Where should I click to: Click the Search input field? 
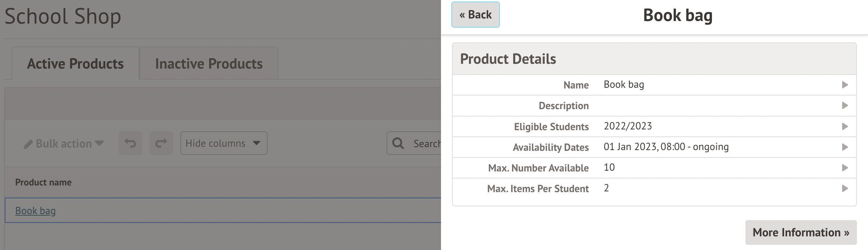point(426,143)
